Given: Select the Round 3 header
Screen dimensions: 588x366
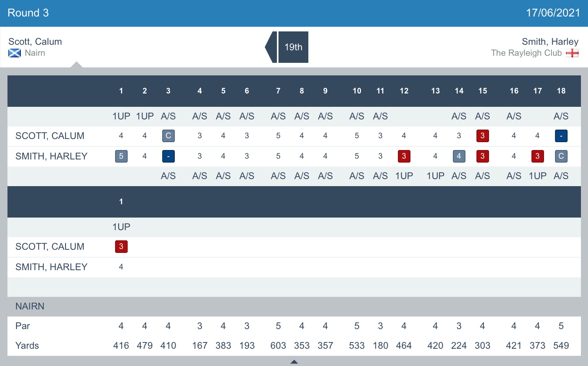Looking at the screenshot, I should pos(28,13).
